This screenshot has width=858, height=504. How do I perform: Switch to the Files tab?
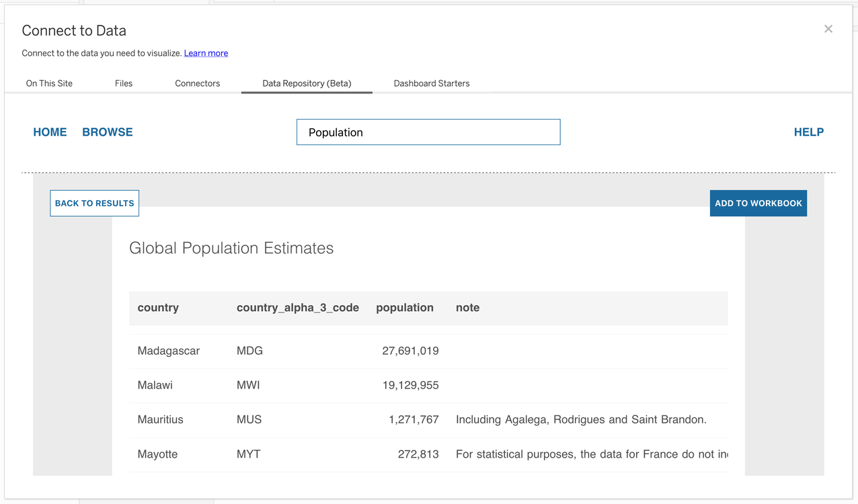pos(124,83)
